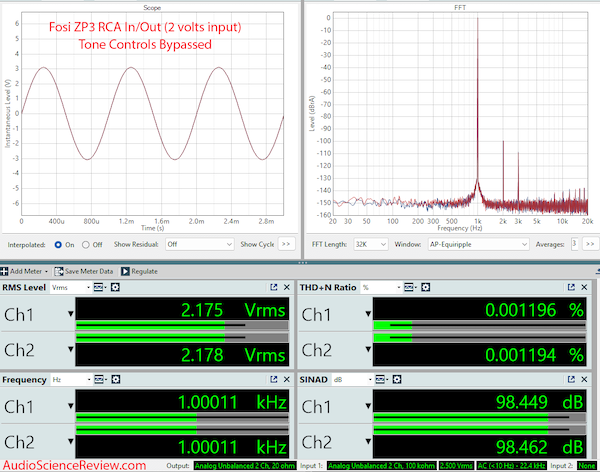Open THD+N Ratio meter settings gear
This screenshot has height=472, width=600.
coord(423,287)
